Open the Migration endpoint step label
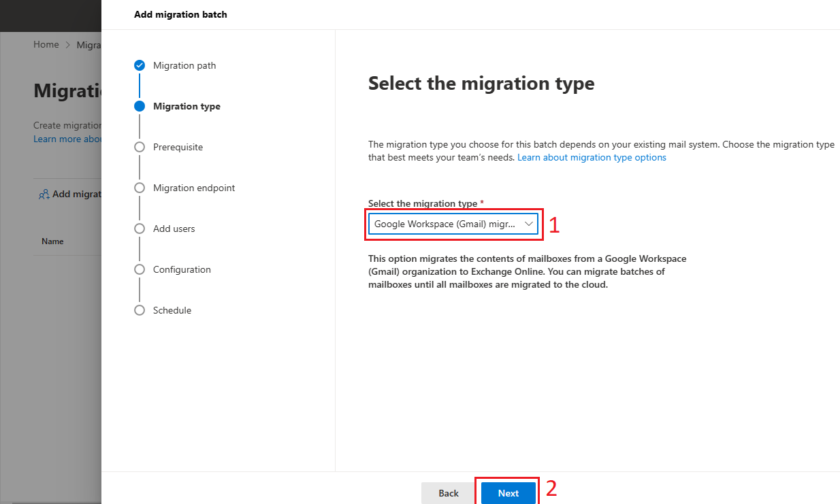The width and height of the screenshot is (840, 504). pyautogui.click(x=194, y=188)
